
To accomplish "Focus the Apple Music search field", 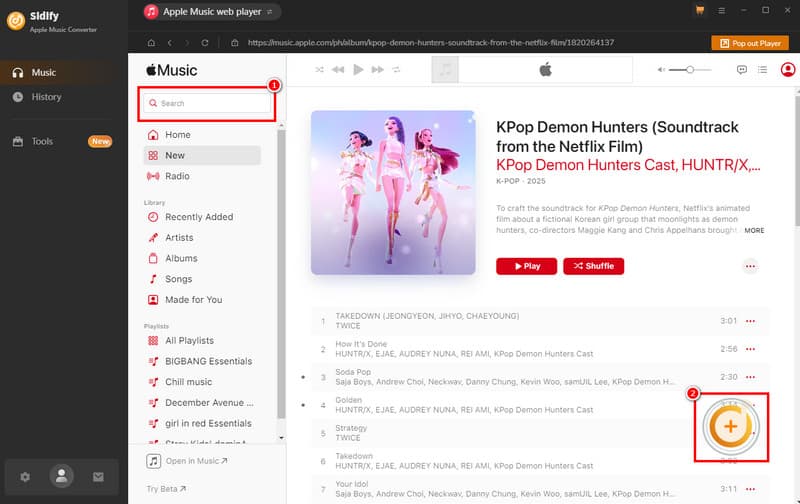I will [207, 103].
